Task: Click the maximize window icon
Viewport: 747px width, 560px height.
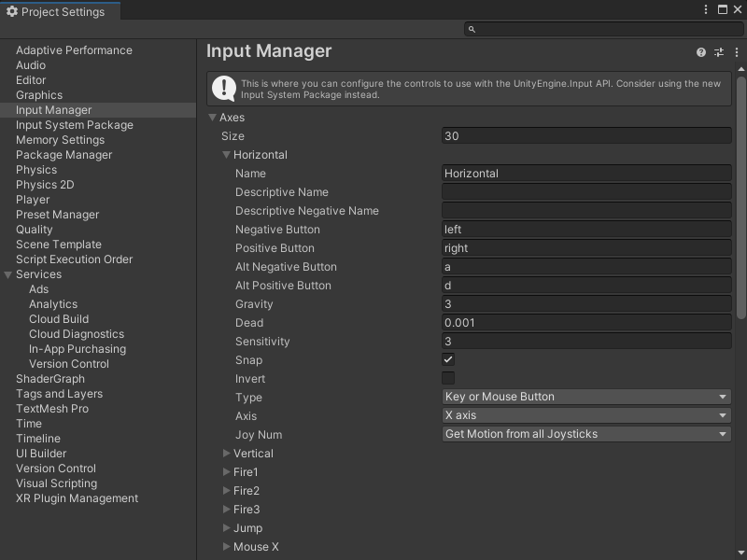Action: (x=725, y=7)
